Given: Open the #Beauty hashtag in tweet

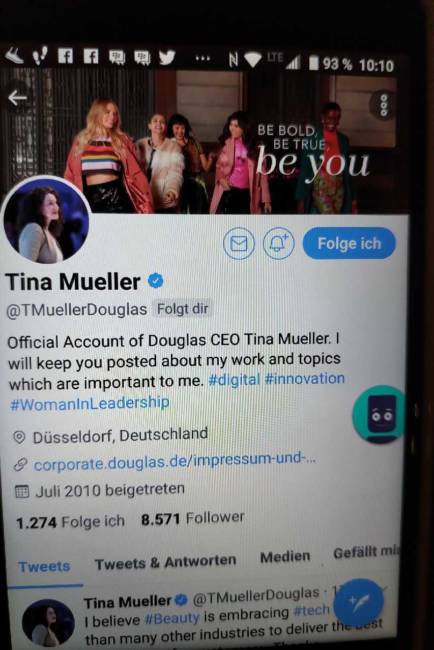Looking at the screenshot, I should pos(172,618).
